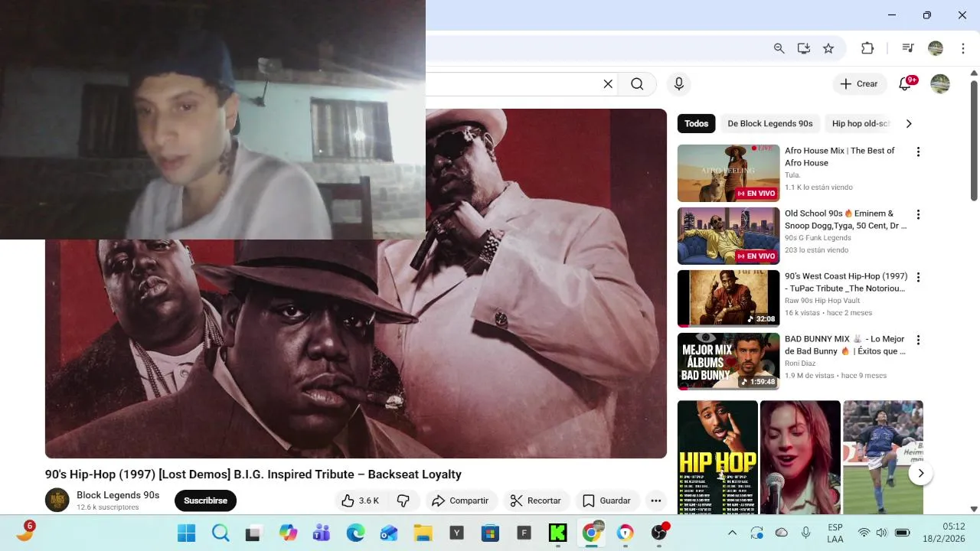This screenshot has height=551, width=980.
Task: Select the Hip hop old-school chip
Action: point(860,124)
